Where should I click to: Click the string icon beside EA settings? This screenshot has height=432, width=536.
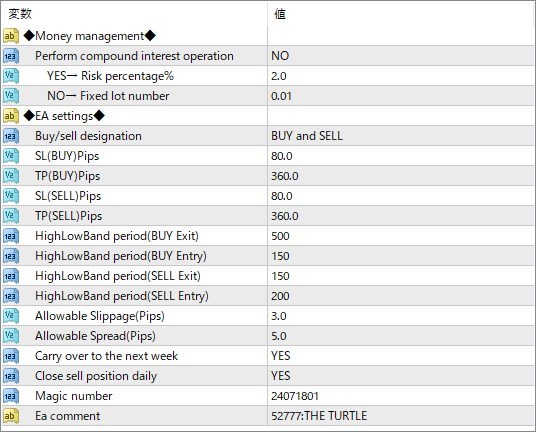[11, 116]
